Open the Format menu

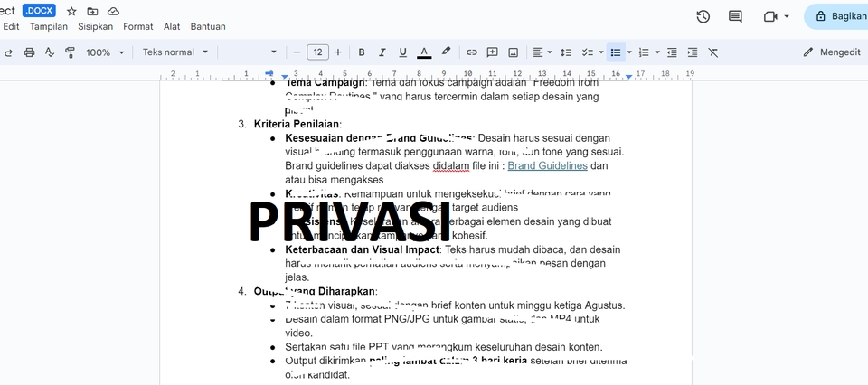137,26
